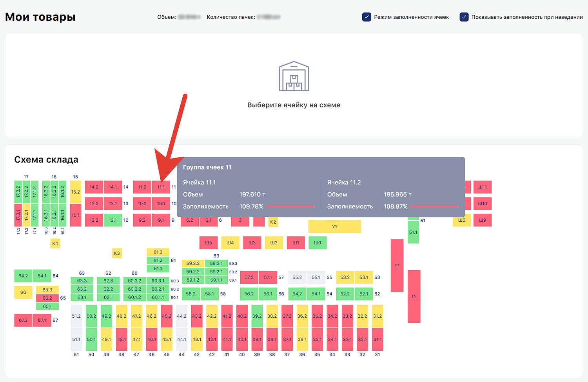The image size is (588, 382).
Task: Select yellow cell K4
Action: point(55,244)
